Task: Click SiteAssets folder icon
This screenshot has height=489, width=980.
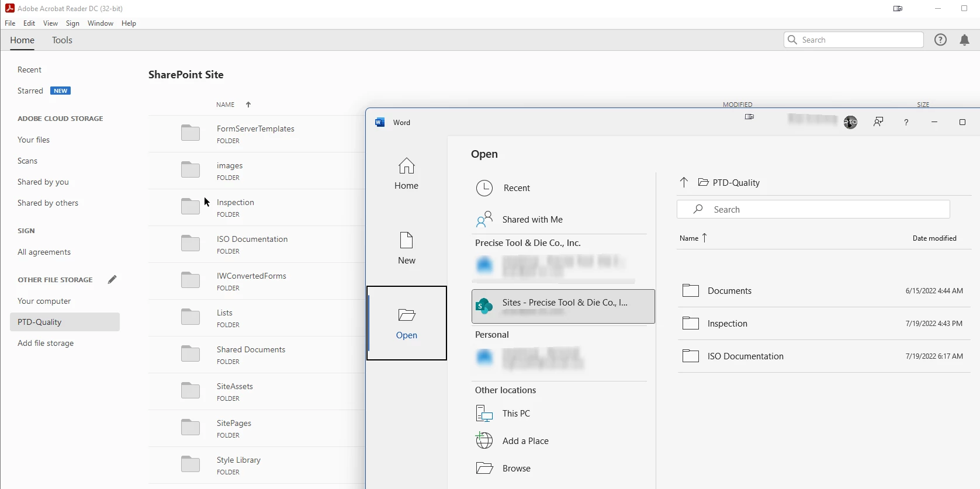Action: click(191, 390)
